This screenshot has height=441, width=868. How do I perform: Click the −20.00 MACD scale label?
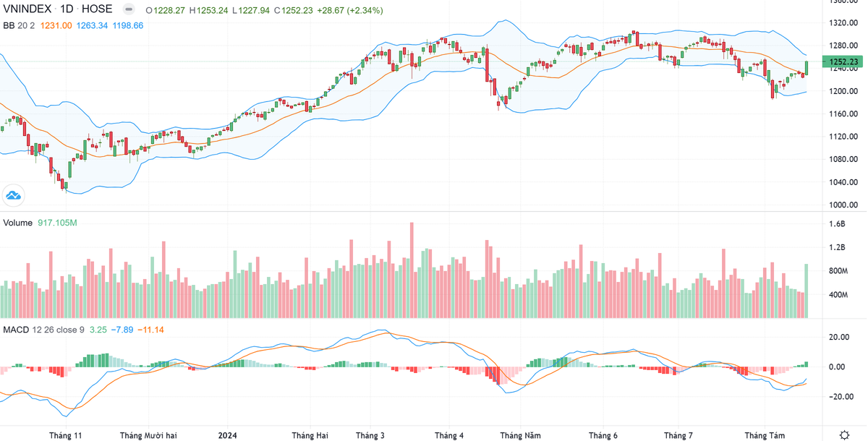(839, 396)
